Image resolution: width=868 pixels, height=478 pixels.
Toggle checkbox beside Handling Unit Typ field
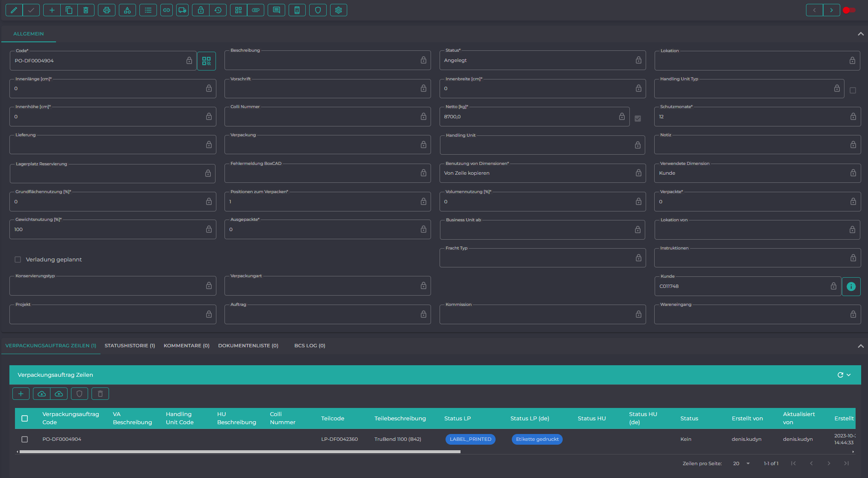[x=853, y=91]
